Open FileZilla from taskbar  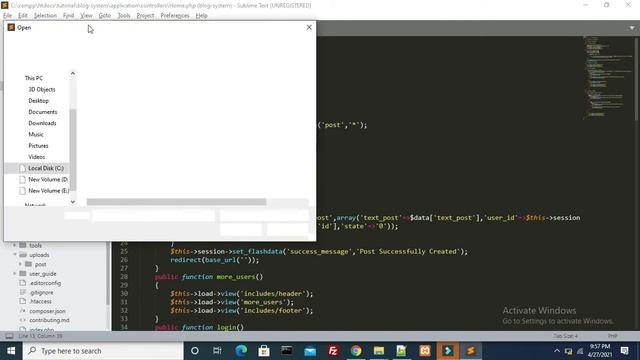pos(333,351)
